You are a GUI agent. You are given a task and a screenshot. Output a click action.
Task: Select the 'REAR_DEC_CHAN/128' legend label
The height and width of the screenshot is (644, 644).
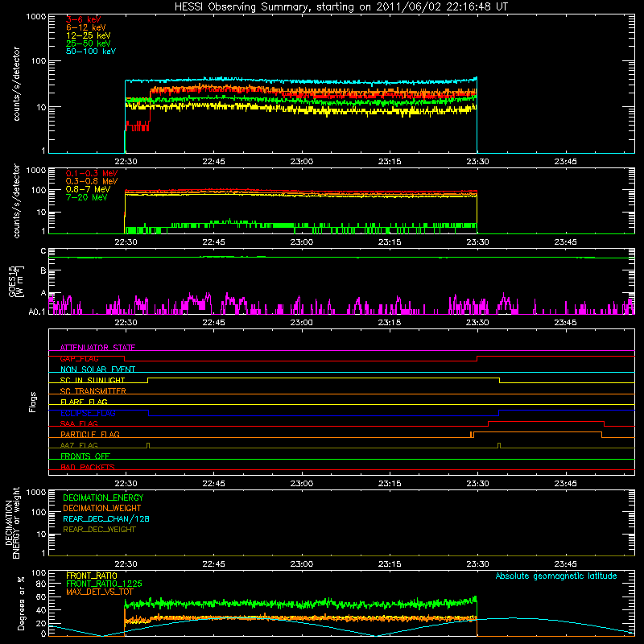coord(106,519)
